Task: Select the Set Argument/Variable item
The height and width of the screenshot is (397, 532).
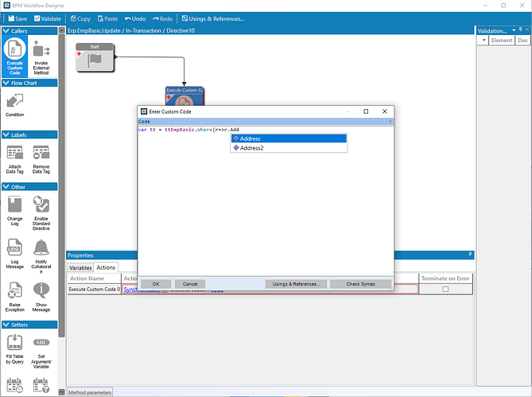Action: 41,352
